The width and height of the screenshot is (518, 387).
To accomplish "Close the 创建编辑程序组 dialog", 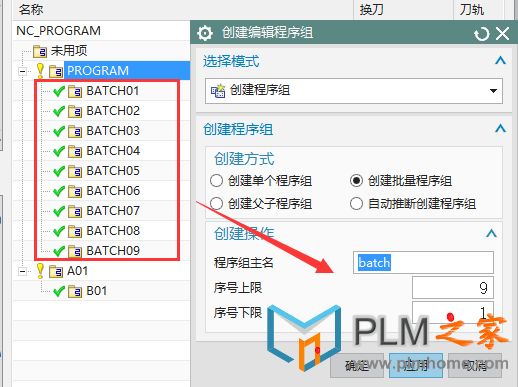I will 502,34.
